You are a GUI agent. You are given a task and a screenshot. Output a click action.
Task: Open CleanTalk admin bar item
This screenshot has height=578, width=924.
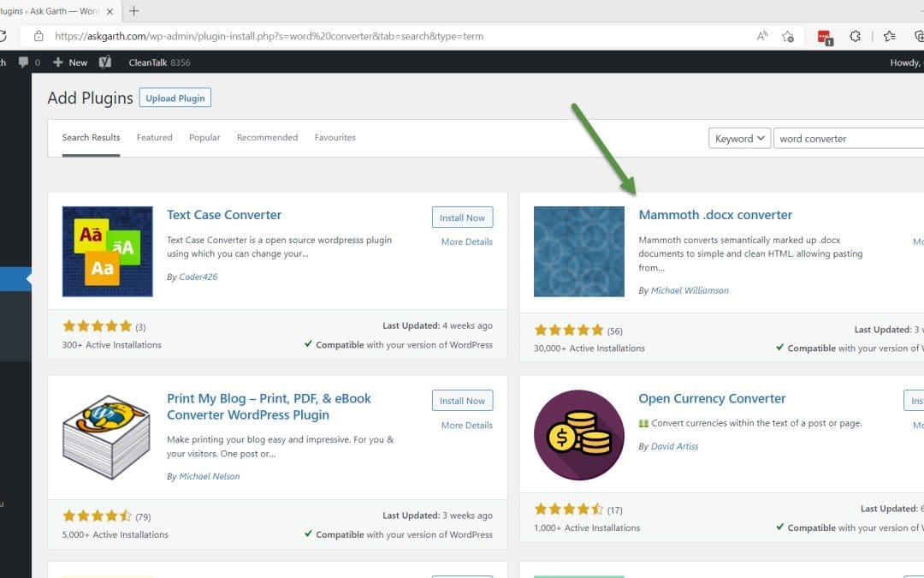(159, 62)
